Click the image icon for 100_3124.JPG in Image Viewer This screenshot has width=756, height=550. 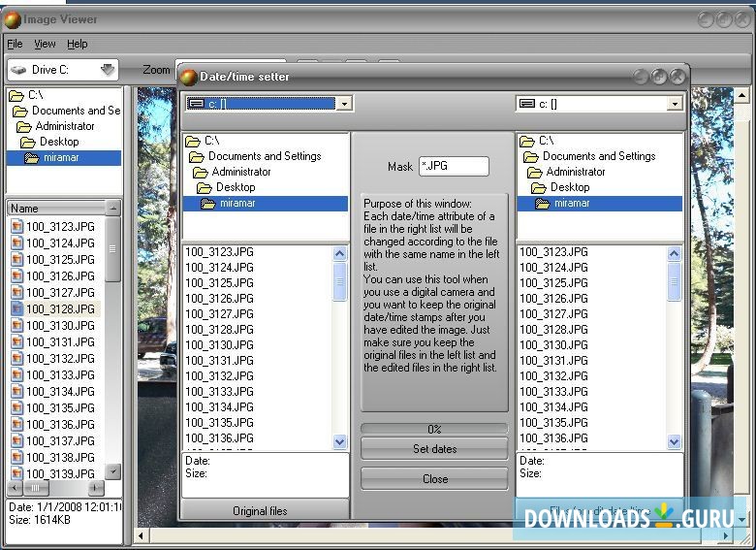(16, 243)
